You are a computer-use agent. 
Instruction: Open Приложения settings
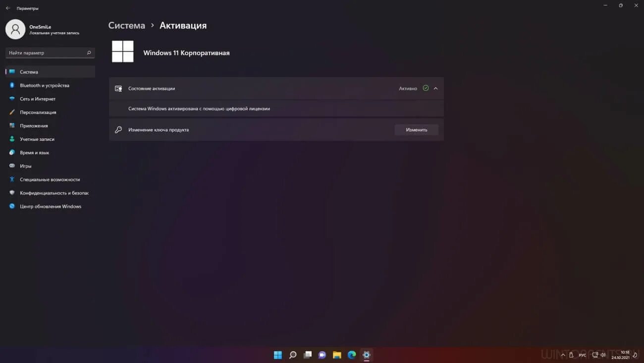[x=50, y=125]
